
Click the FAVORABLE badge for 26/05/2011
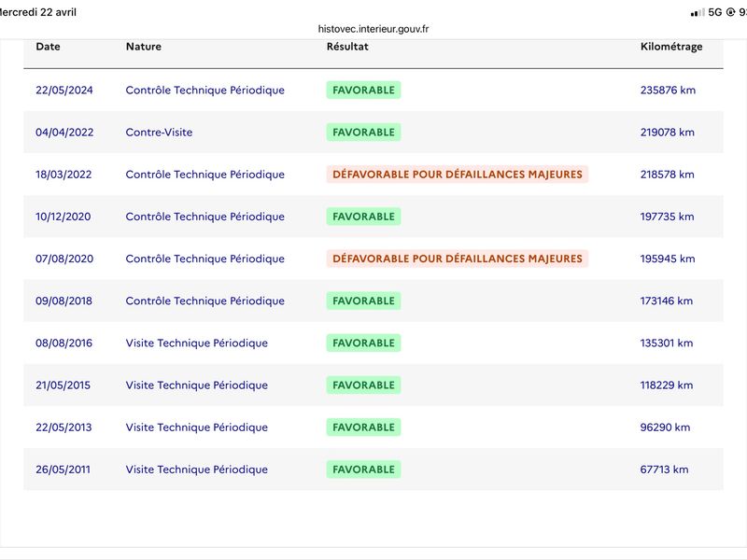tap(363, 469)
